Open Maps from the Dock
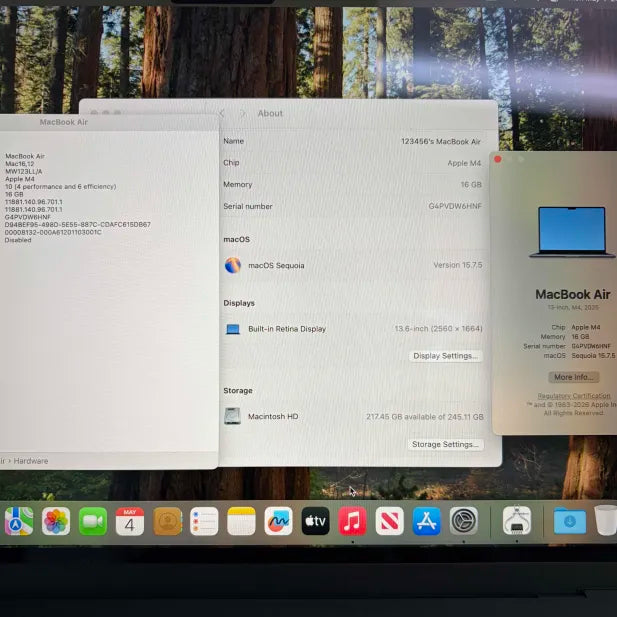The width and height of the screenshot is (617, 617). coord(18,521)
